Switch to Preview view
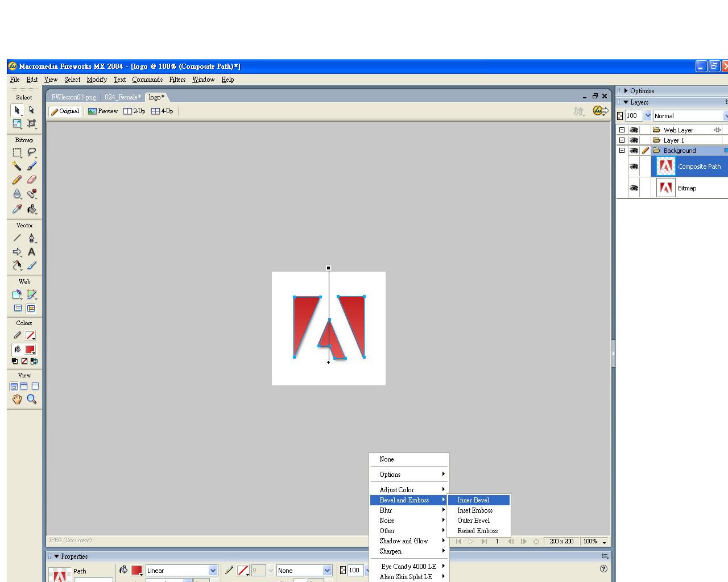 103,111
